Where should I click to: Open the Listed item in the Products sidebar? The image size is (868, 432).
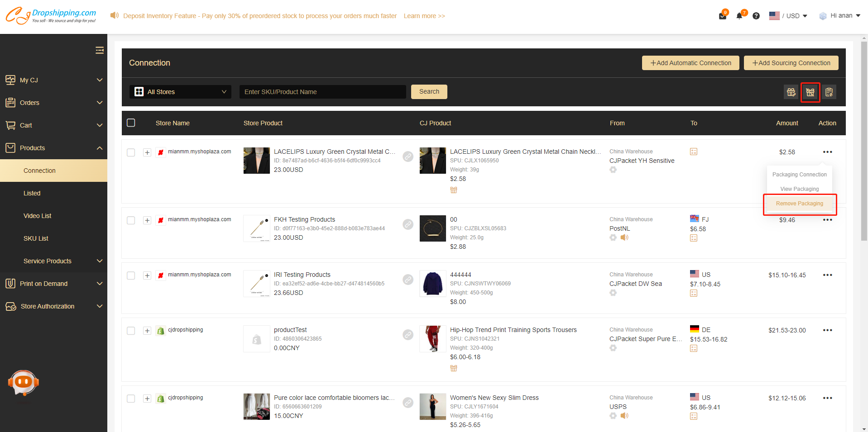tap(32, 193)
